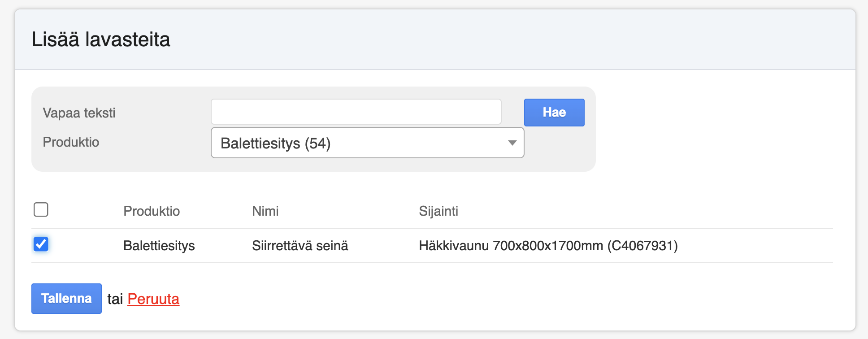Cancel via the Peruuta link
The height and width of the screenshot is (339, 868).
pos(153,299)
